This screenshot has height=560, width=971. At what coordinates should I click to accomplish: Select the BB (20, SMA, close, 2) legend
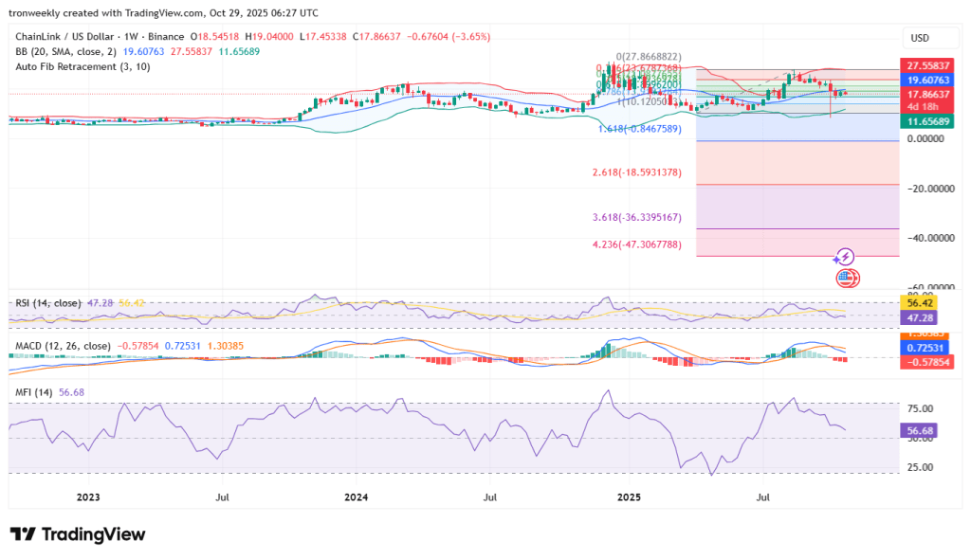(x=65, y=51)
